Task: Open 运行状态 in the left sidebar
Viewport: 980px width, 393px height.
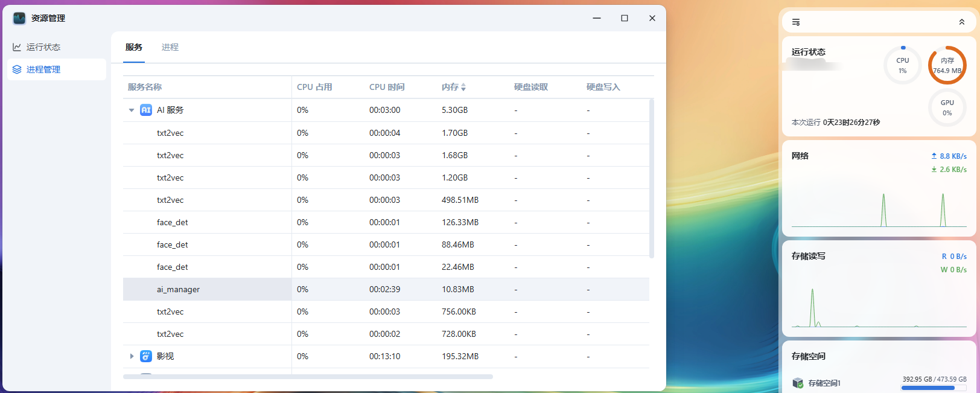Action: 43,47
